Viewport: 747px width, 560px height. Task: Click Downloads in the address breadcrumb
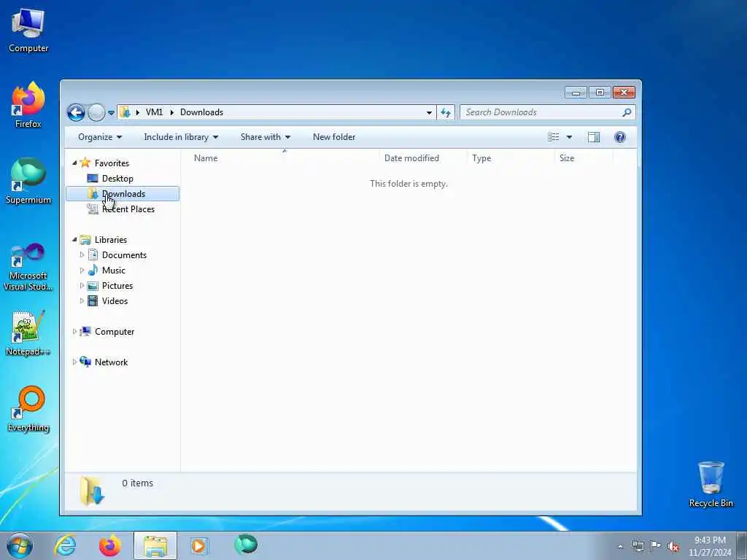[x=201, y=112]
